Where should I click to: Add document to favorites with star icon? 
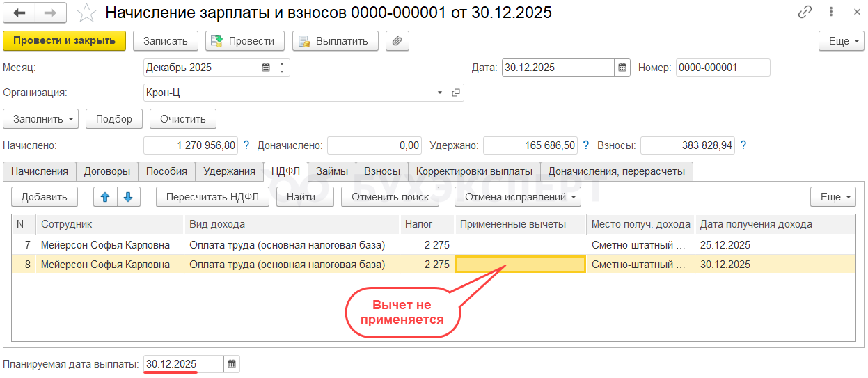pos(86,13)
